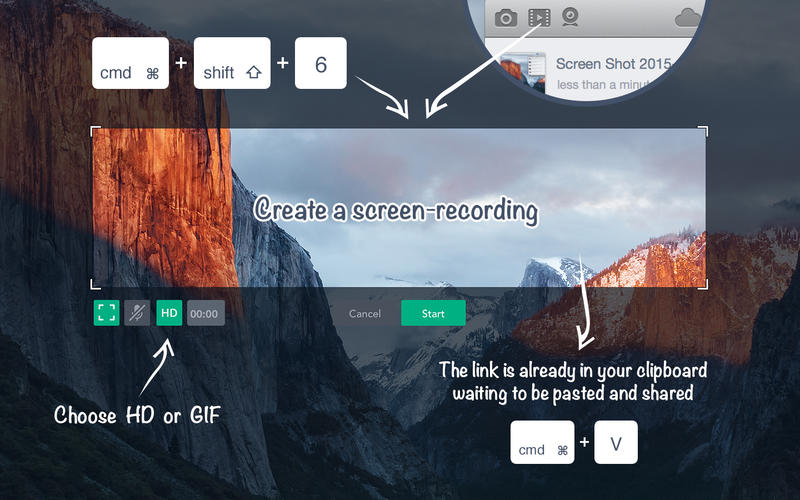Click the 6 key cap

click(320, 63)
